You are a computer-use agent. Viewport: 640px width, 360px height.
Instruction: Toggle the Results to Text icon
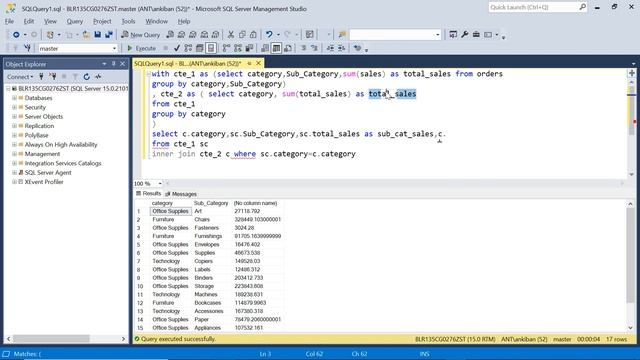(x=265, y=48)
